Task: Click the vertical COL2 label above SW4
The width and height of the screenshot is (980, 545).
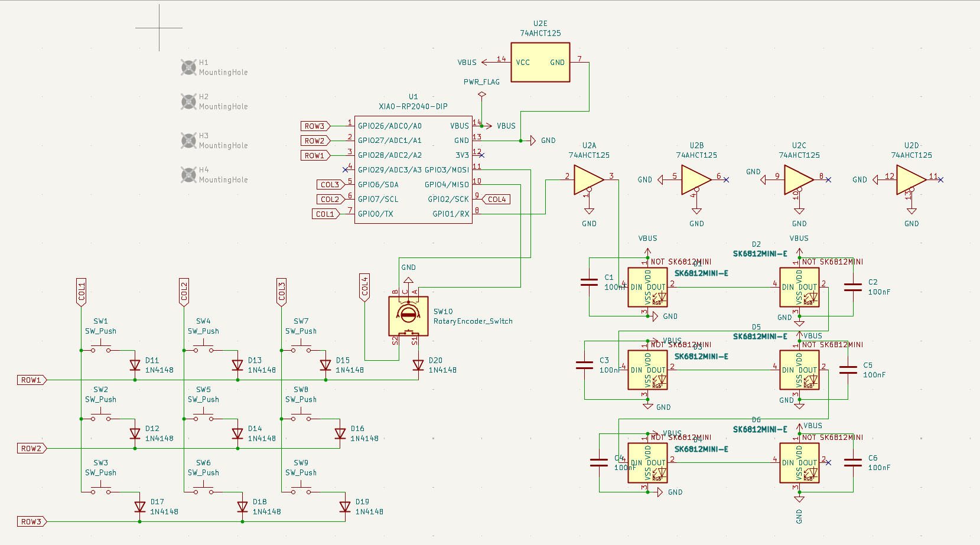Action: [x=184, y=292]
